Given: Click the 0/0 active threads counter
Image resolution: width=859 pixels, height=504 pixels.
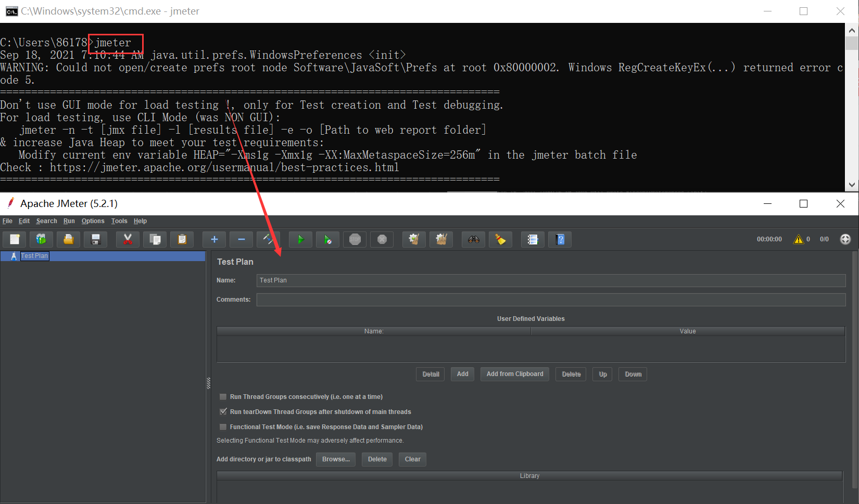Looking at the screenshot, I should click(824, 239).
